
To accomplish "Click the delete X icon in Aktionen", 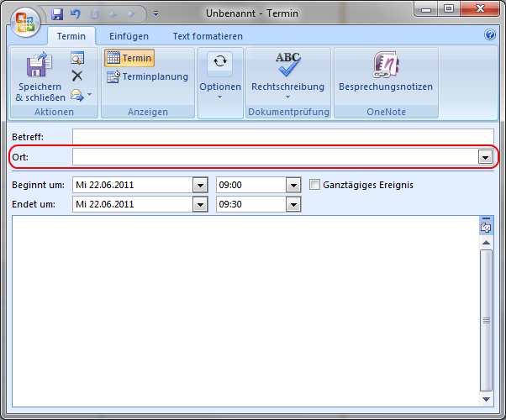I will point(77,76).
